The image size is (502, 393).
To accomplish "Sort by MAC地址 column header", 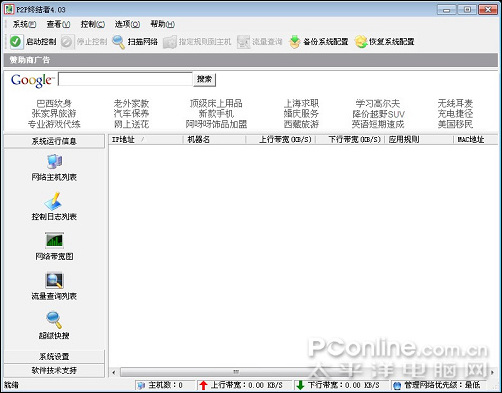I will coord(476,140).
